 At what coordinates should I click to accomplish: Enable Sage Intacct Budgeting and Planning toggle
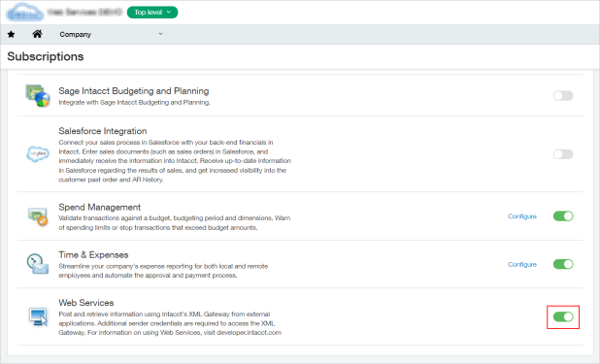(563, 96)
